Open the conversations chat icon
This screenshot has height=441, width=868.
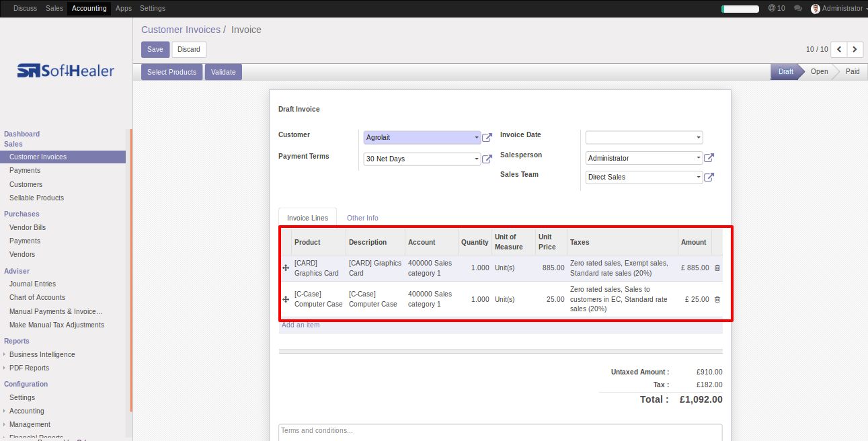tap(798, 9)
